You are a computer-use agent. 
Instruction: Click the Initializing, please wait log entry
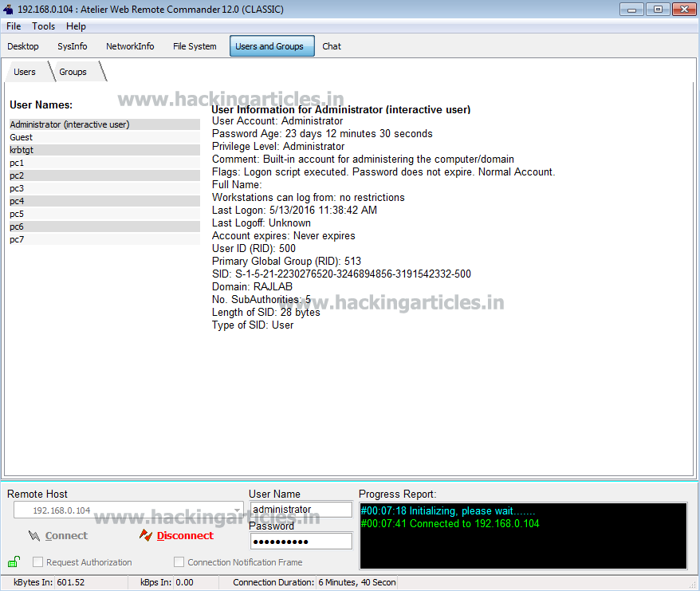448,510
